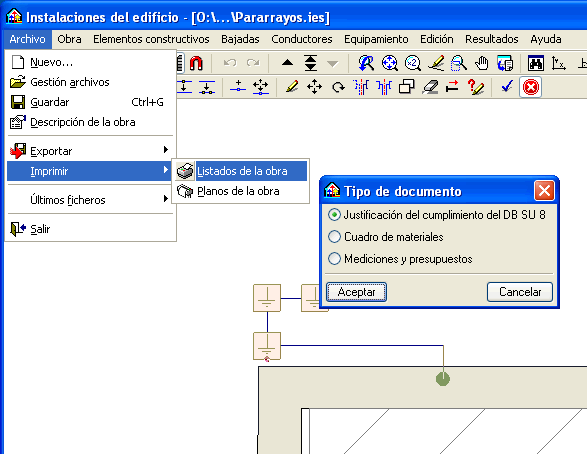
Task: Click the Aceptar button
Action: pyautogui.click(x=356, y=292)
